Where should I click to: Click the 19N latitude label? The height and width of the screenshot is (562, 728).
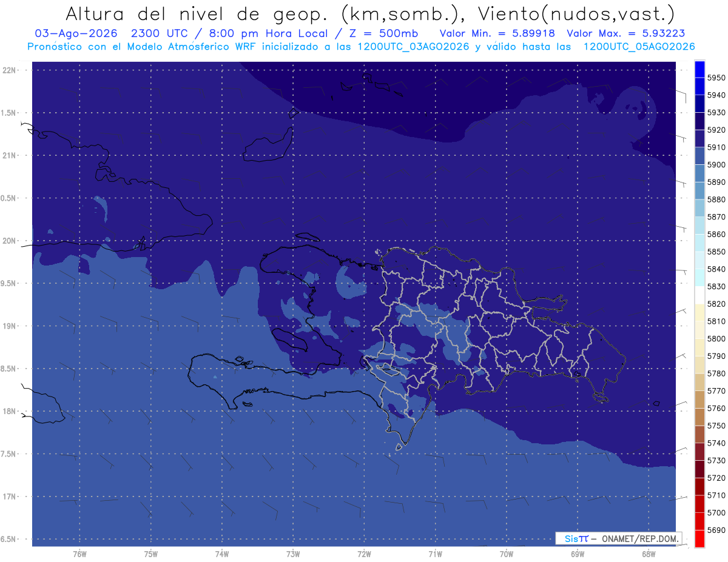point(10,326)
